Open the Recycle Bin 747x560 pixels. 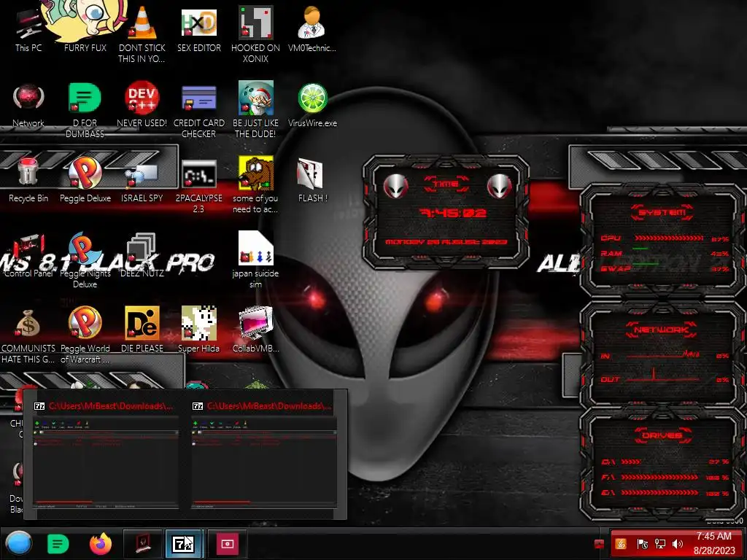tap(28, 180)
